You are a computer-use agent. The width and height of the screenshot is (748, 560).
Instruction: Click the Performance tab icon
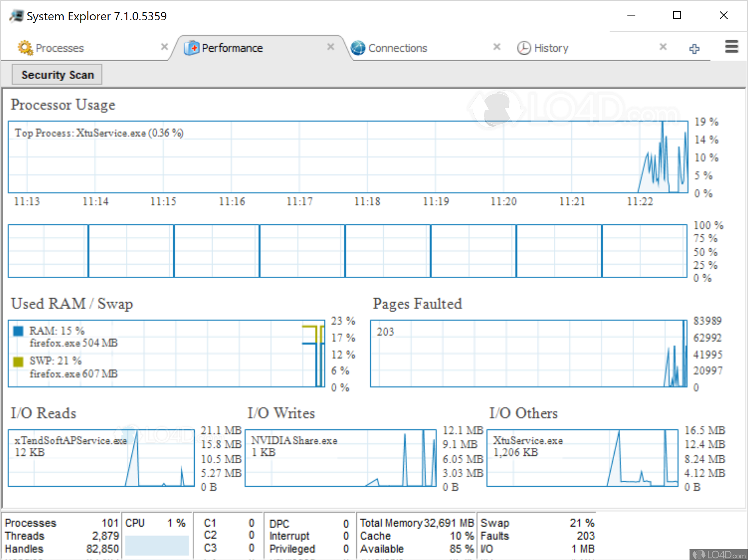pos(191,48)
